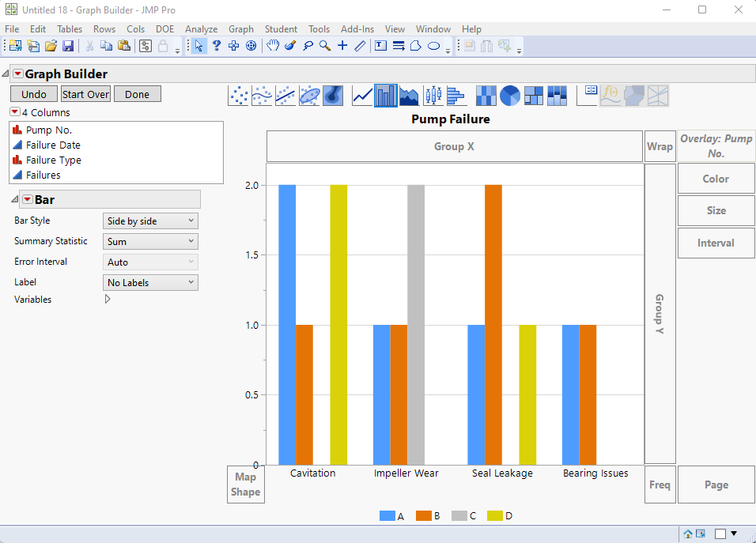Image resolution: width=756 pixels, height=543 pixels.
Task: Click the Paste clipboard icon
Action: [124, 46]
